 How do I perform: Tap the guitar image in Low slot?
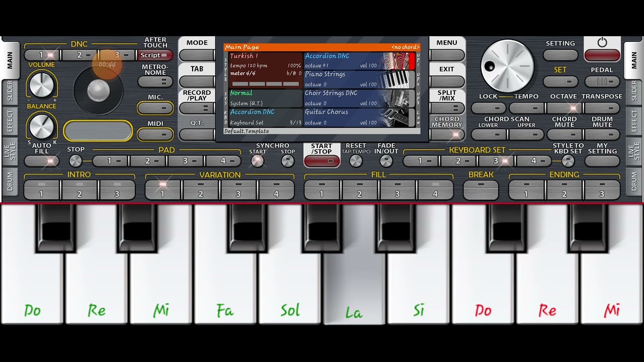[x=396, y=117]
